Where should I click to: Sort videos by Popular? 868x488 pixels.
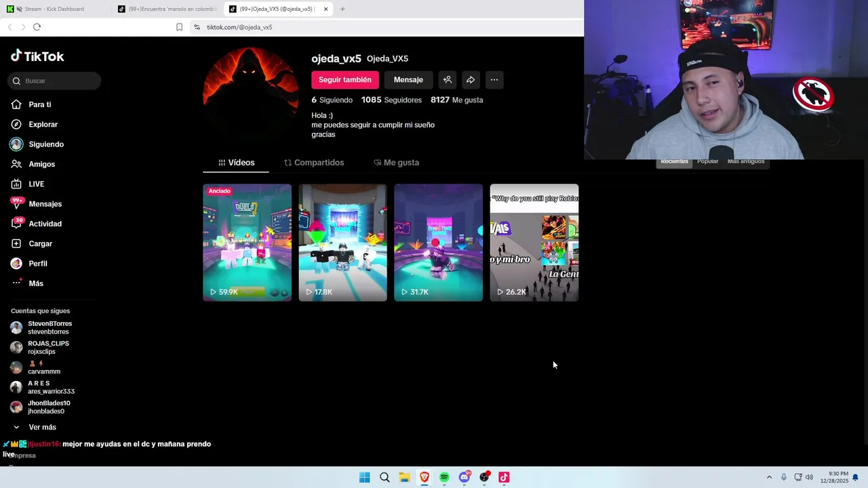coord(707,161)
